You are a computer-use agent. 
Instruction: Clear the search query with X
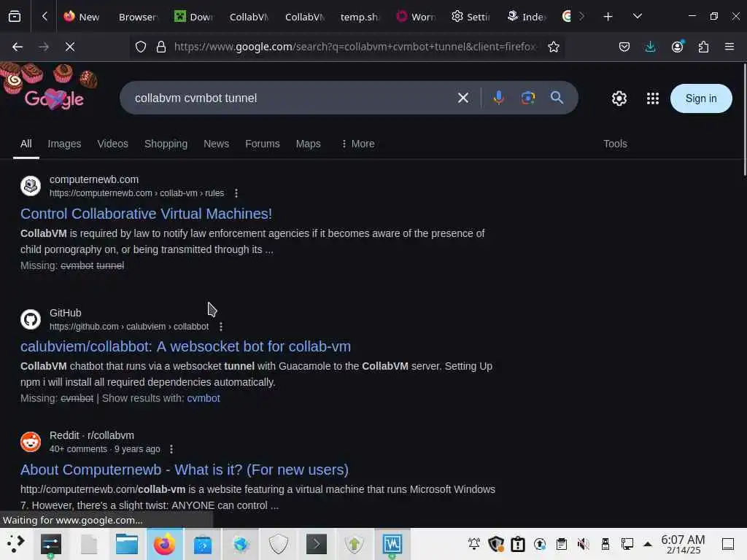[x=463, y=98]
